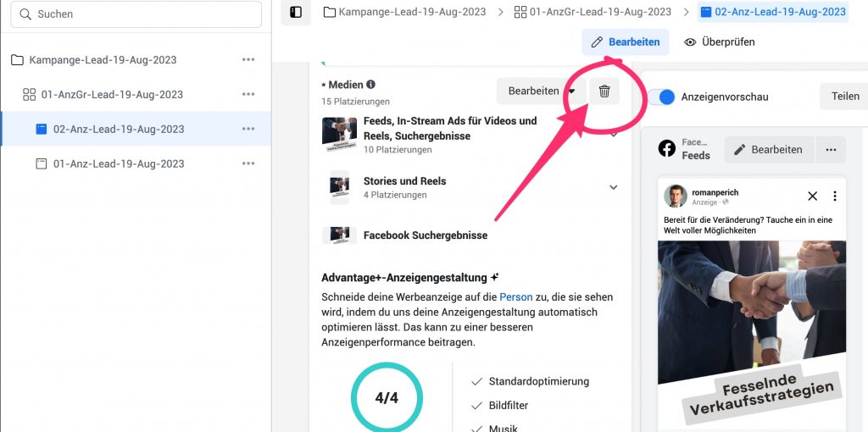Click the Suchen search field
This screenshot has width=868, height=432.
(136, 14)
